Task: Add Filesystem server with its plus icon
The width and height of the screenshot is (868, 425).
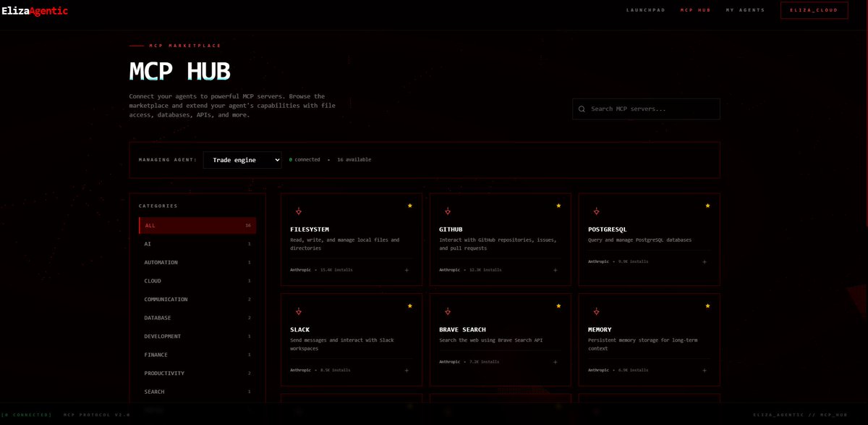Action: click(407, 270)
